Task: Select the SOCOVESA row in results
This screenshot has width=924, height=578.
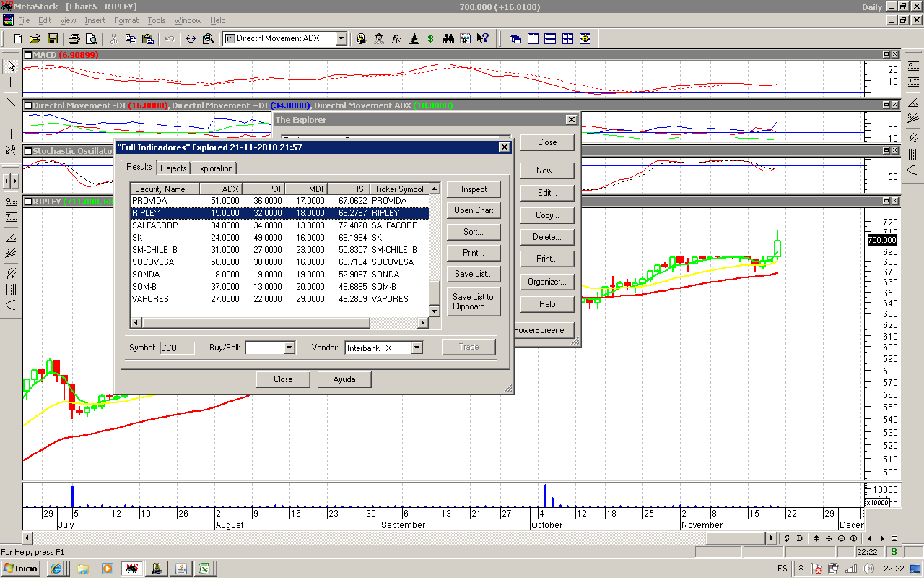Action: (279, 262)
